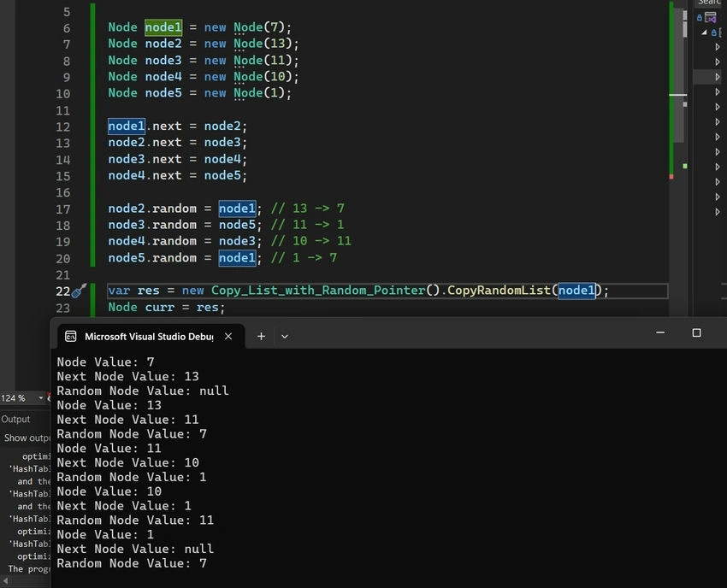Click the "The progr" line in the Output panel
Viewport: 727px width, 588px height.
(x=29, y=568)
